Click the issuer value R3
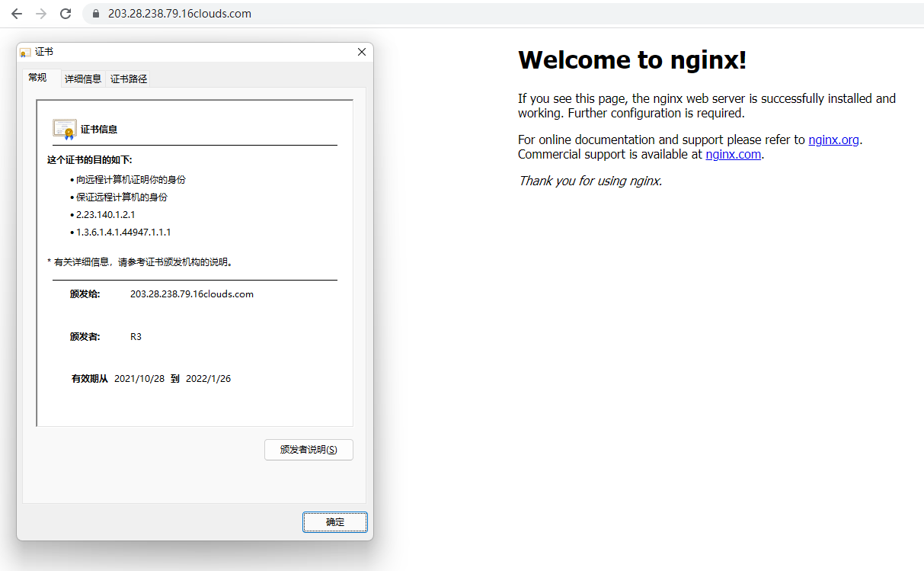This screenshot has height=571, width=924. (136, 337)
